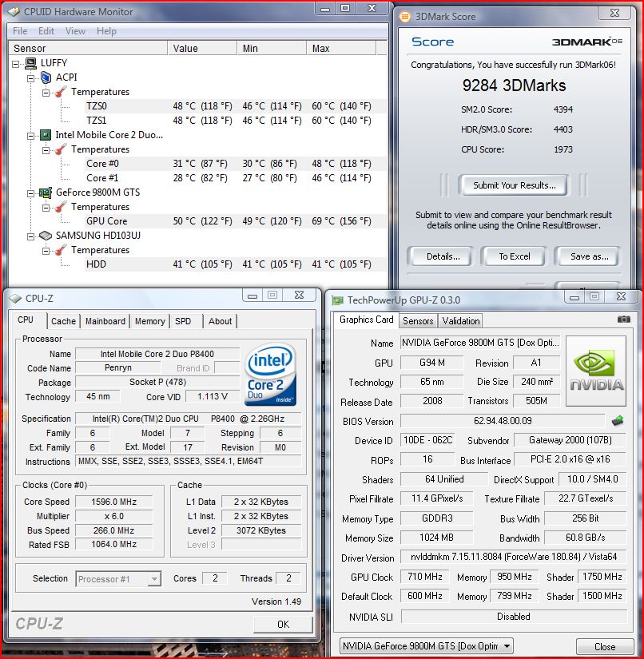This screenshot has height=659, width=644.
Task: Click the 3DMark Score window title icon
Action: (405, 17)
